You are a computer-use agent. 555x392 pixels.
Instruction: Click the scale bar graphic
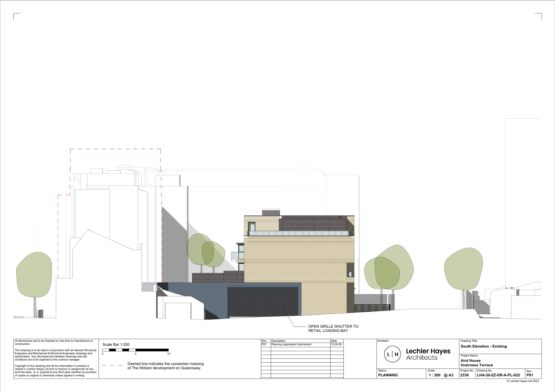click(x=135, y=350)
